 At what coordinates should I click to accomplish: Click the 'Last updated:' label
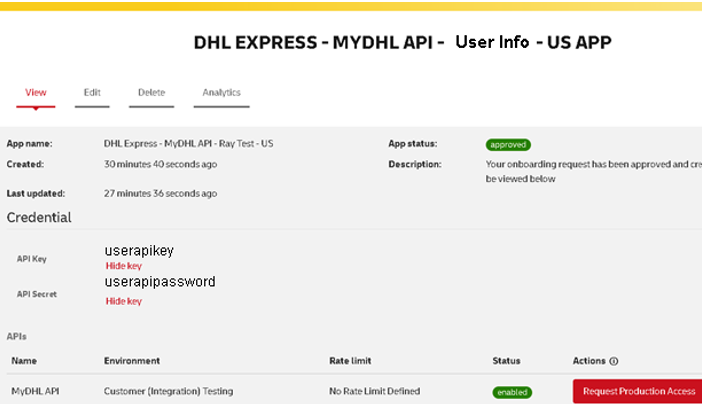tap(36, 193)
